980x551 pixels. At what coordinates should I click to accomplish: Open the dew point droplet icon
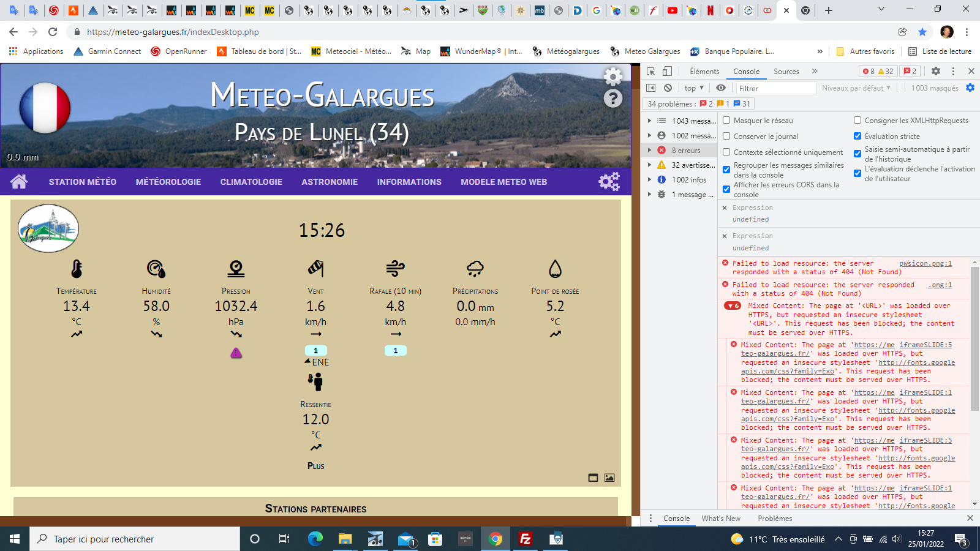tap(555, 269)
